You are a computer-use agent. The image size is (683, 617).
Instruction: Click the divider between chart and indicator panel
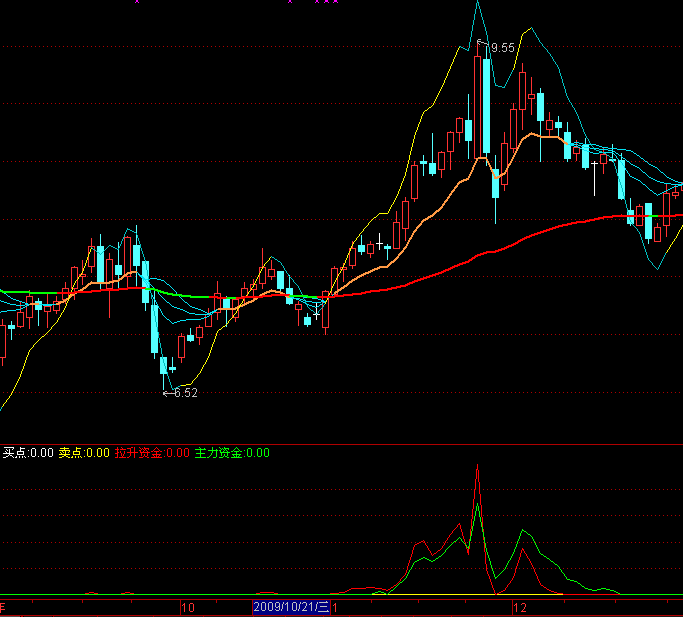pyautogui.click(x=340, y=443)
